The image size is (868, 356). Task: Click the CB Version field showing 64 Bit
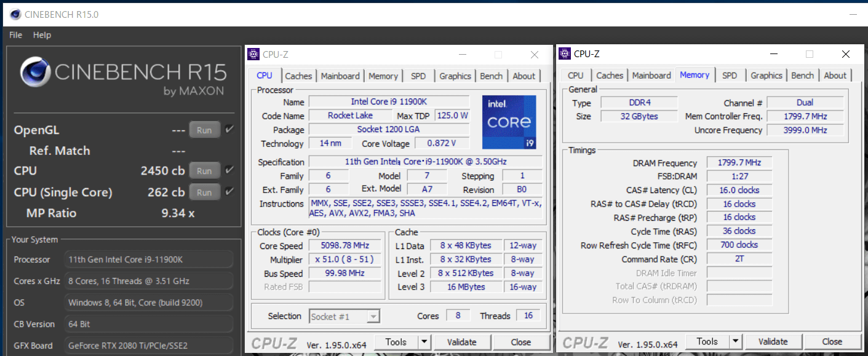(149, 324)
